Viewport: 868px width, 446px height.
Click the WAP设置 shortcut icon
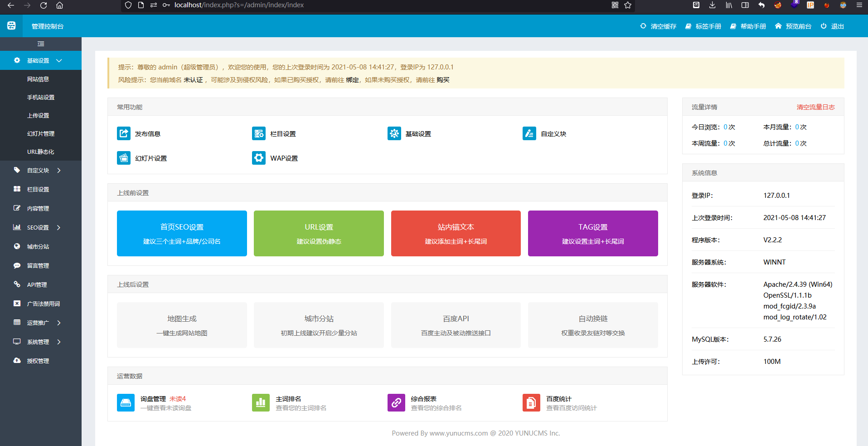[x=259, y=158]
